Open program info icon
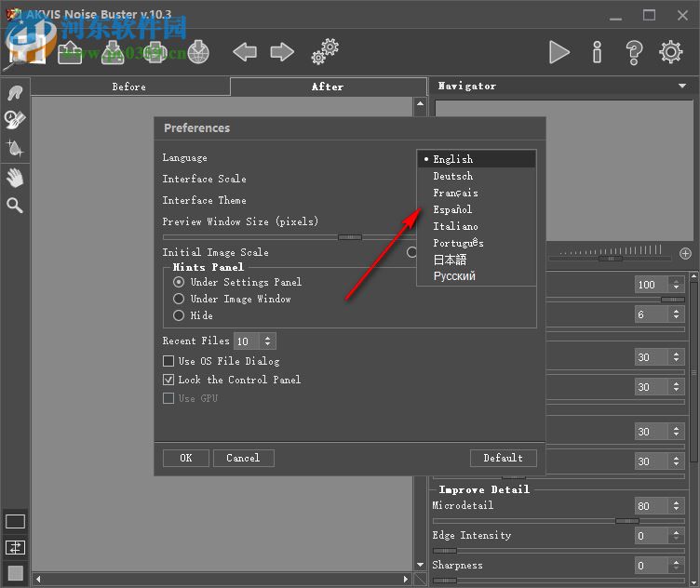Viewport: 700px width, 588px height. click(x=597, y=52)
